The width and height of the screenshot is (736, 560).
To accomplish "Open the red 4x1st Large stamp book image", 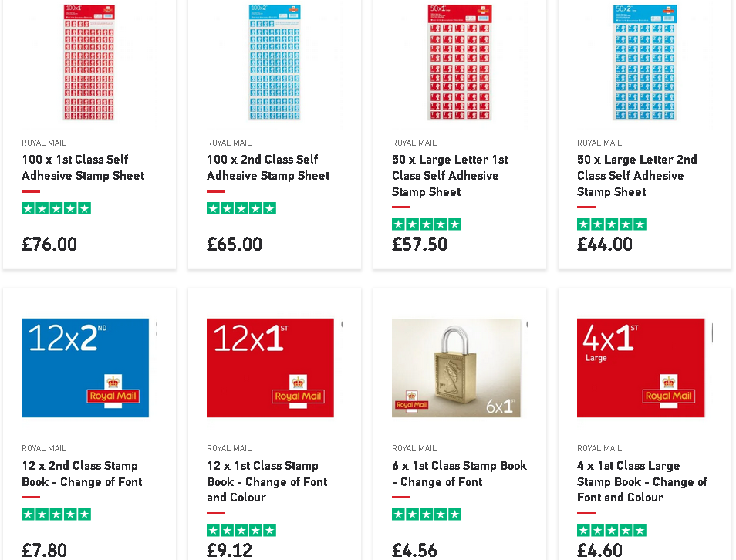I will (x=640, y=368).
